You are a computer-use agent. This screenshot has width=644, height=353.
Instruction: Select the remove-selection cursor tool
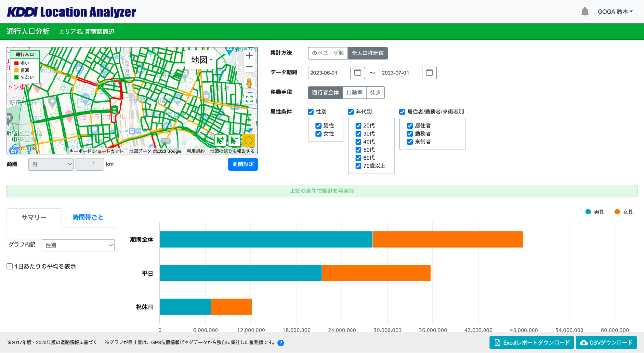pos(234,140)
